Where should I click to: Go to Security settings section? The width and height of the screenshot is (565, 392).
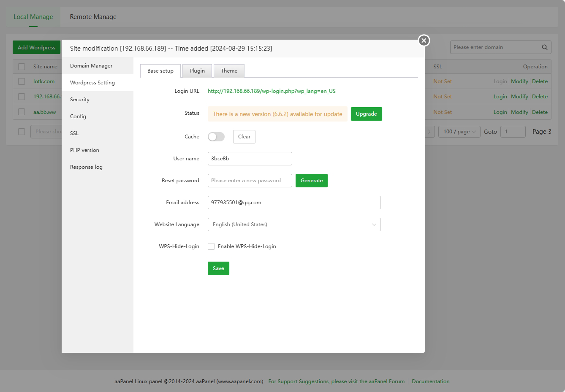pyautogui.click(x=80, y=100)
